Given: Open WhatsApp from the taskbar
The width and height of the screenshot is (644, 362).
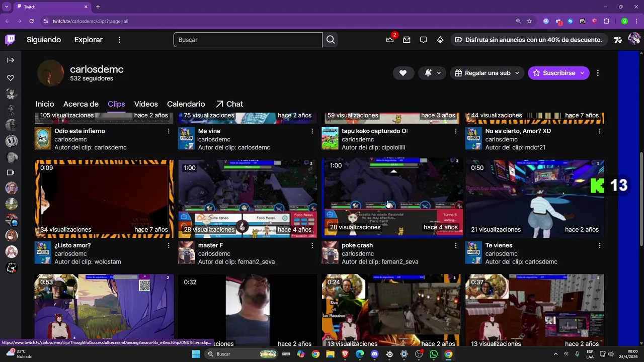Looking at the screenshot, I should tap(434, 354).
